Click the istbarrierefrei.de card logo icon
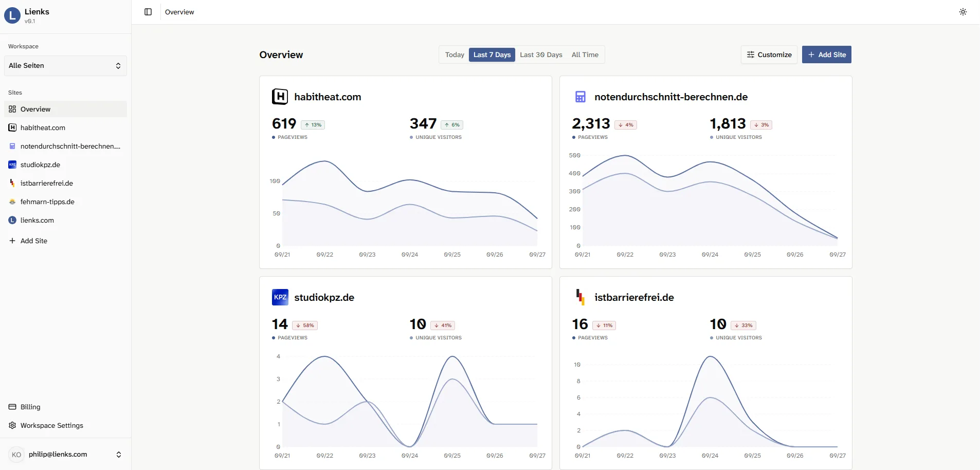Image resolution: width=980 pixels, height=470 pixels. tap(580, 297)
